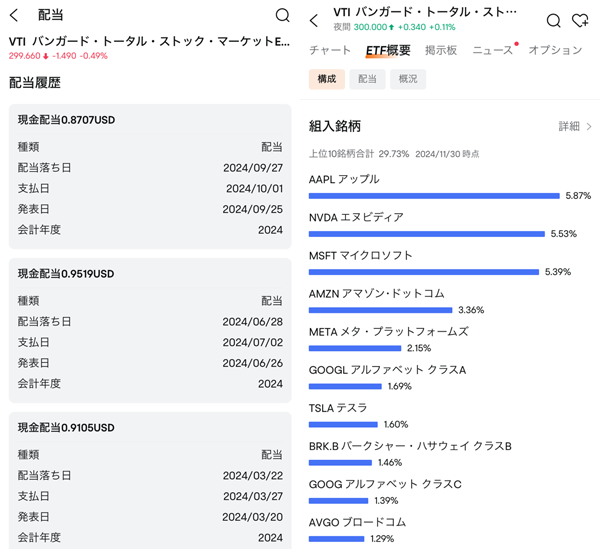Open the GOOG アルファベット クラスC holding
600x555 pixels.
point(385,485)
